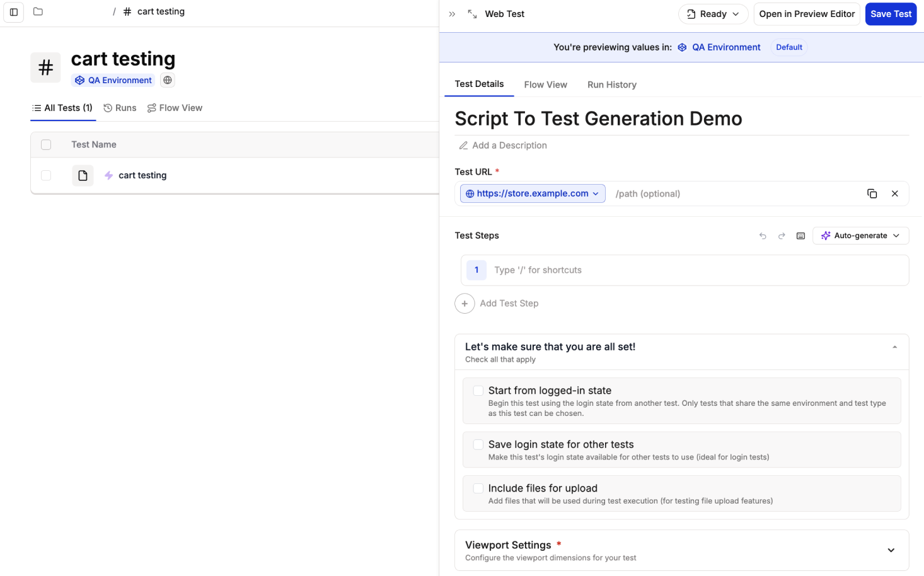Enable Start from logged-in state
This screenshot has height=576, width=924.
[478, 391]
